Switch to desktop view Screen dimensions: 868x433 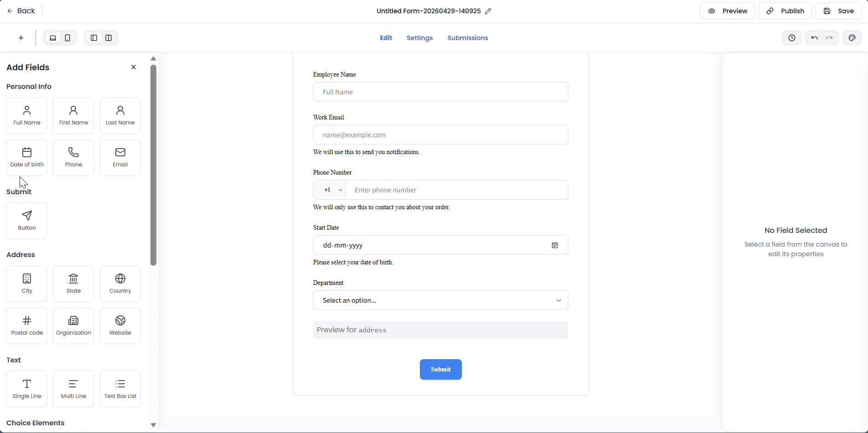click(53, 38)
